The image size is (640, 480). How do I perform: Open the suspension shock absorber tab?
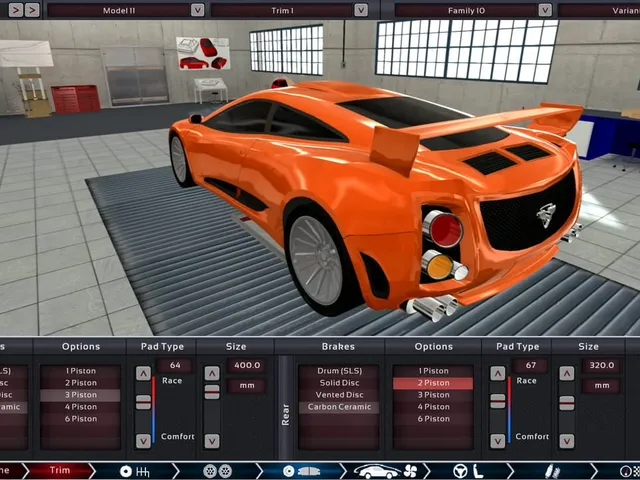[551, 471]
